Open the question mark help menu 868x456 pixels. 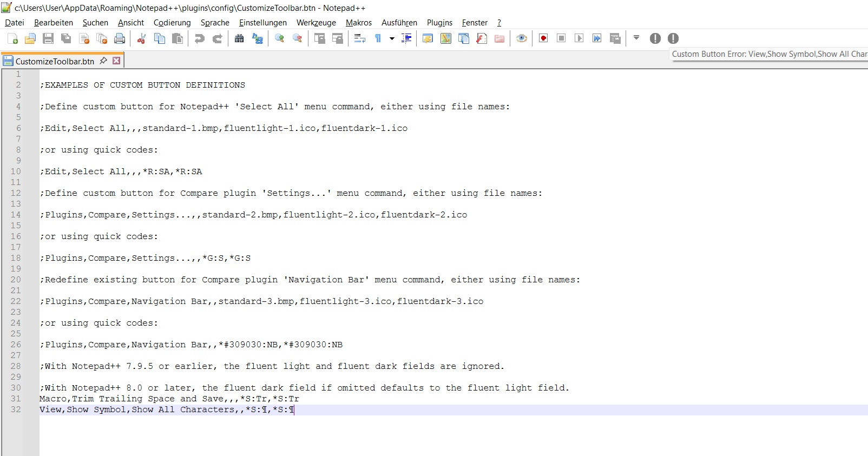[x=499, y=23]
